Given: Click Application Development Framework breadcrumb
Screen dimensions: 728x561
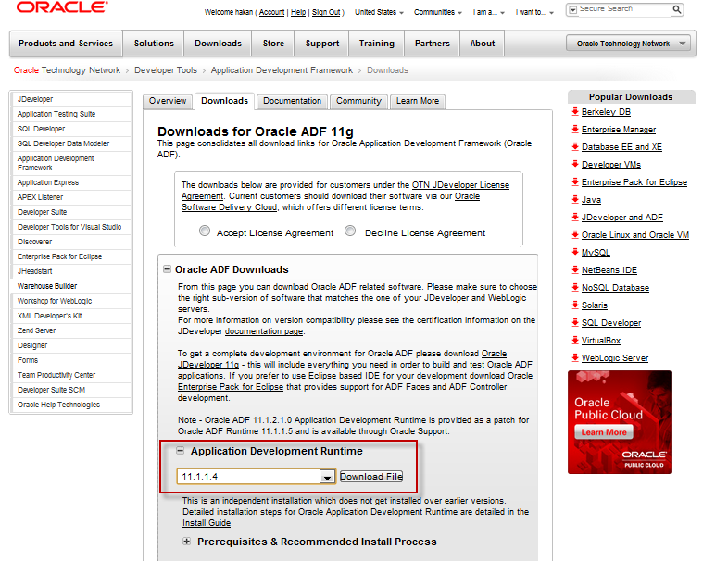Looking at the screenshot, I should click(282, 70).
